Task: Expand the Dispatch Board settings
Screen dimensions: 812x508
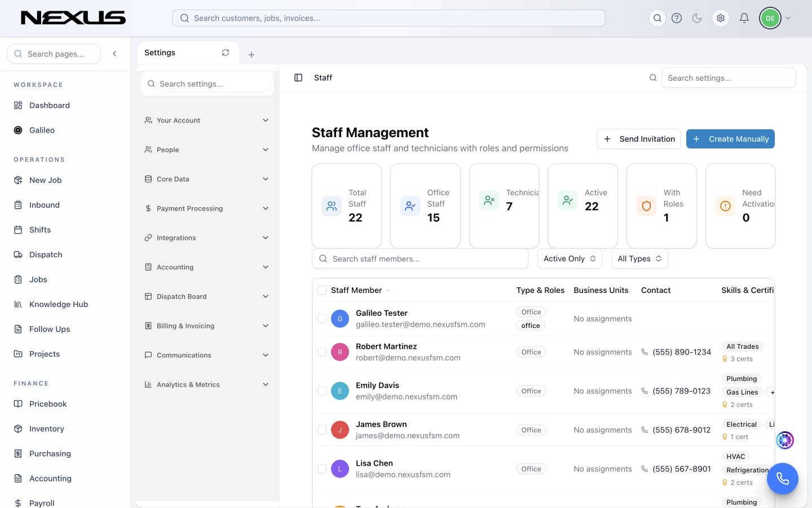Action: (207, 296)
